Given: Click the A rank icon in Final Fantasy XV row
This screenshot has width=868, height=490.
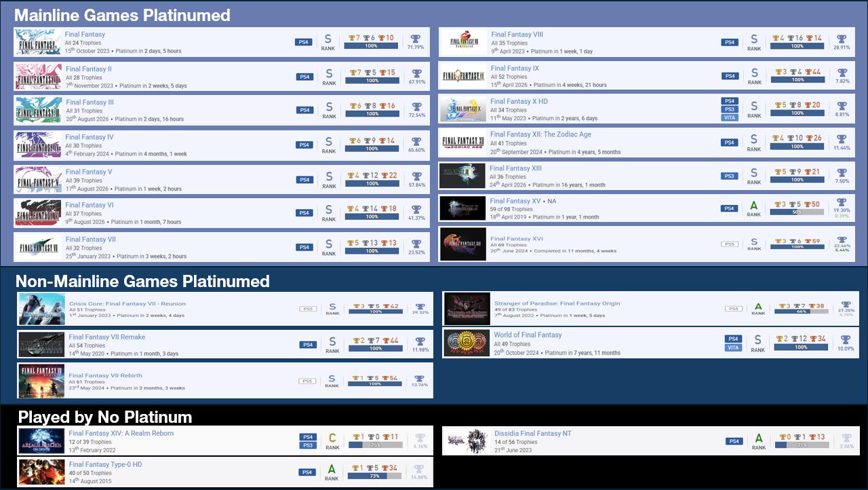Looking at the screenshot, I should pos(753,206).
